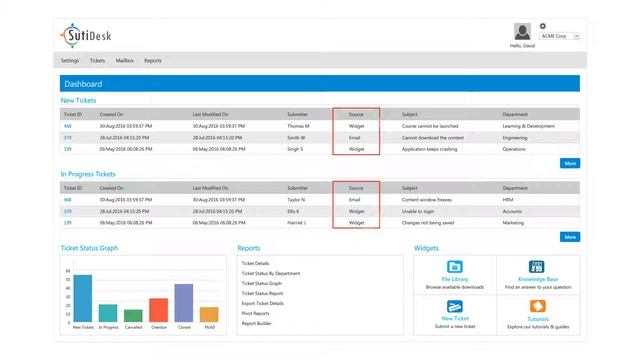Select 'Content window freezes' subject cell
Image resolution: width=640 pixels, height=360 pixels.
427,200
